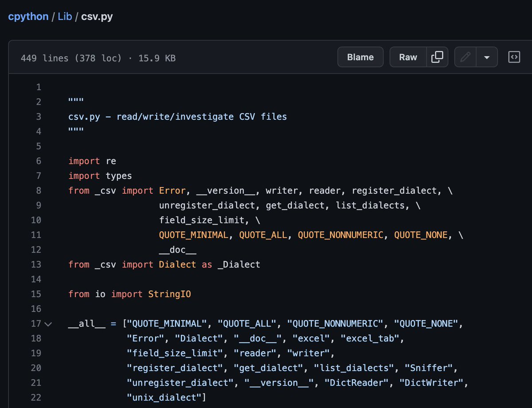Open the Raw file view
532x408 pixels.
pyautogui.click(x=407, y=57)
